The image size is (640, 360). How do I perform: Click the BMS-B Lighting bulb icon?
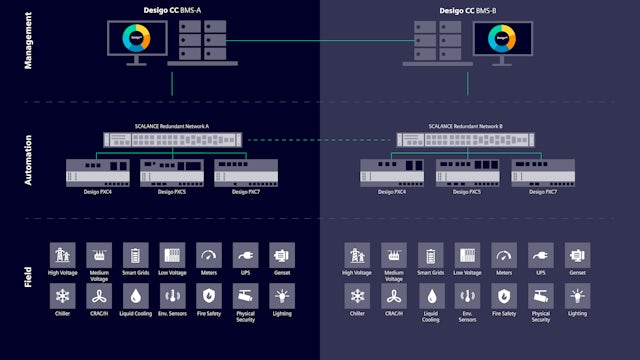[577, 296]
